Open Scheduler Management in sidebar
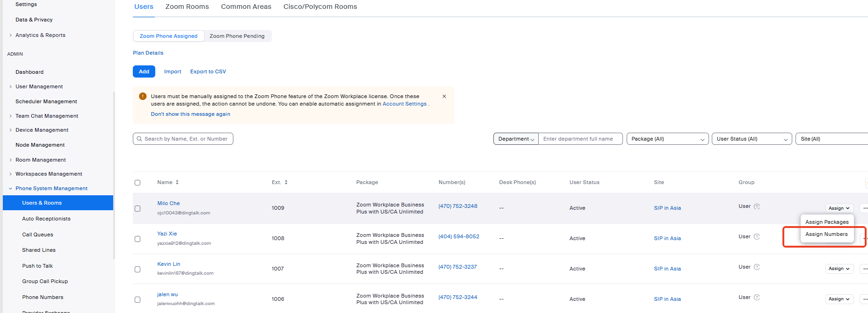Screen dimensions: 868x313 click(46, 101)
